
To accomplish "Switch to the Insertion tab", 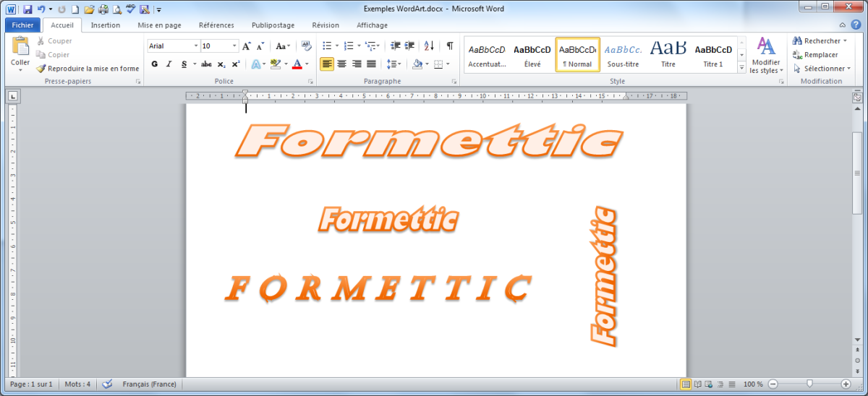I will [x=106, y=25].
